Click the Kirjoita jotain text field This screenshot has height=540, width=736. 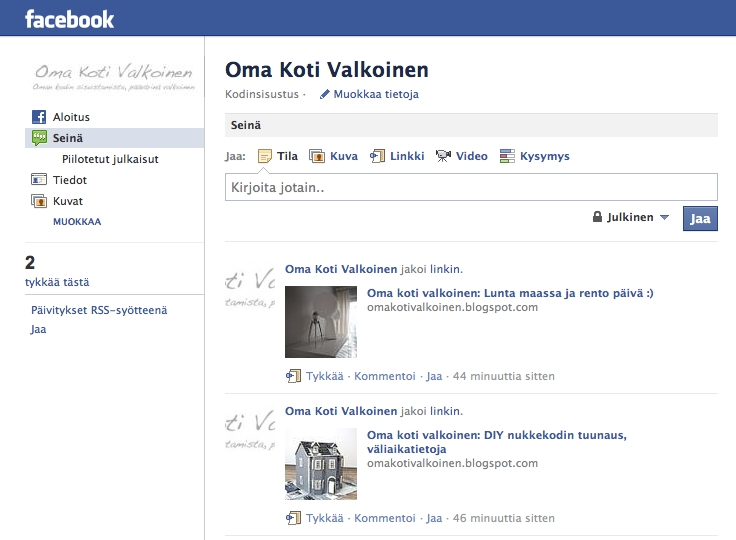pyautogui.click(x=471, y=187)
